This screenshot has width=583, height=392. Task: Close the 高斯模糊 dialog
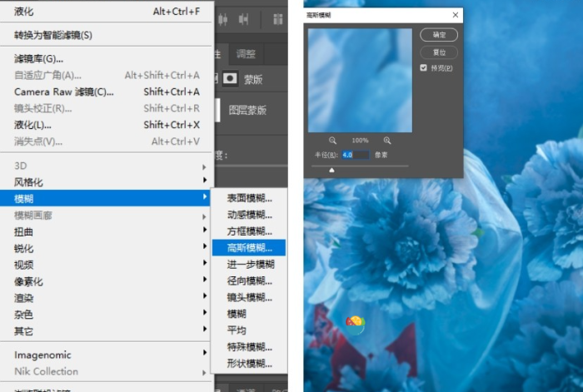point(456,15)
